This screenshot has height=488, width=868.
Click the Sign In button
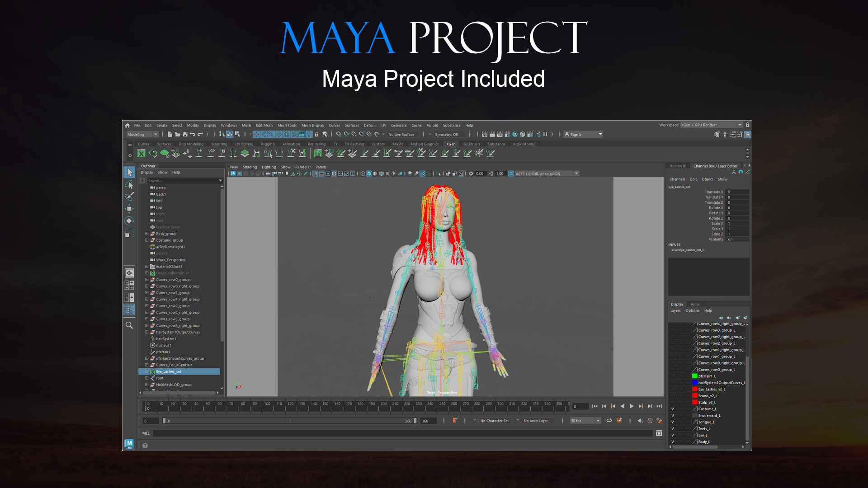point(576,134)
